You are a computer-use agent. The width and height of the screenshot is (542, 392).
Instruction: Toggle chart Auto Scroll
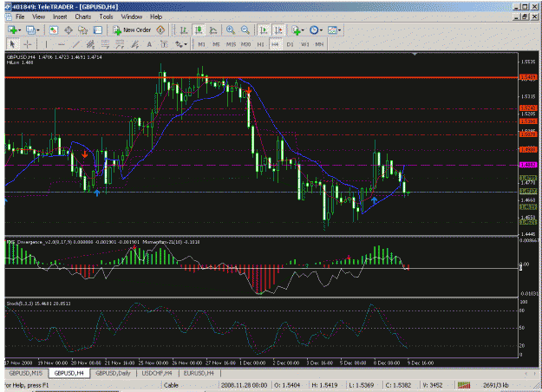[x=264, y=30]
